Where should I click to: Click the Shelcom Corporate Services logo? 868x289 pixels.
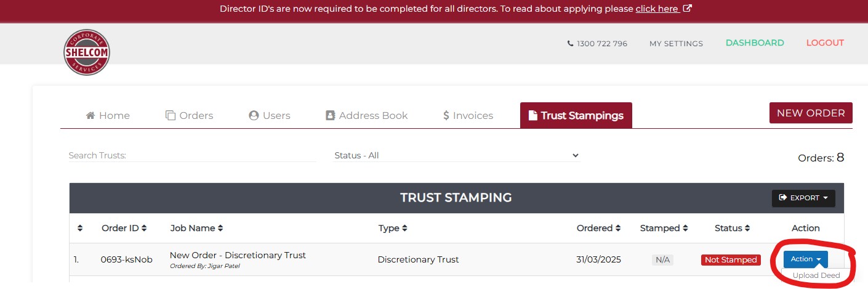pyautogui.click(x=87, y=52)
